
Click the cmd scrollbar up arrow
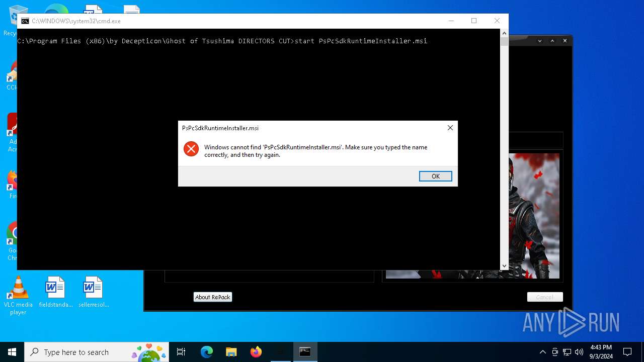[504, 33]
